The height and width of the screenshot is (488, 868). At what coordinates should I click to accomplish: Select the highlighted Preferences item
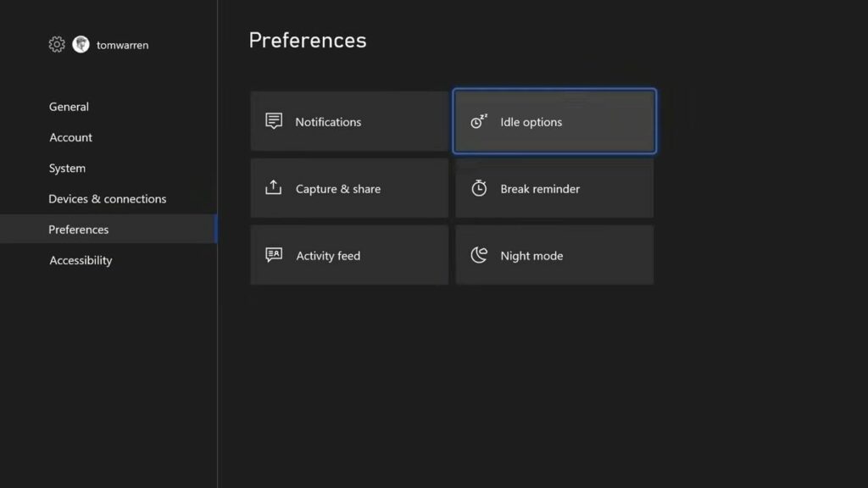pos(79,229)
